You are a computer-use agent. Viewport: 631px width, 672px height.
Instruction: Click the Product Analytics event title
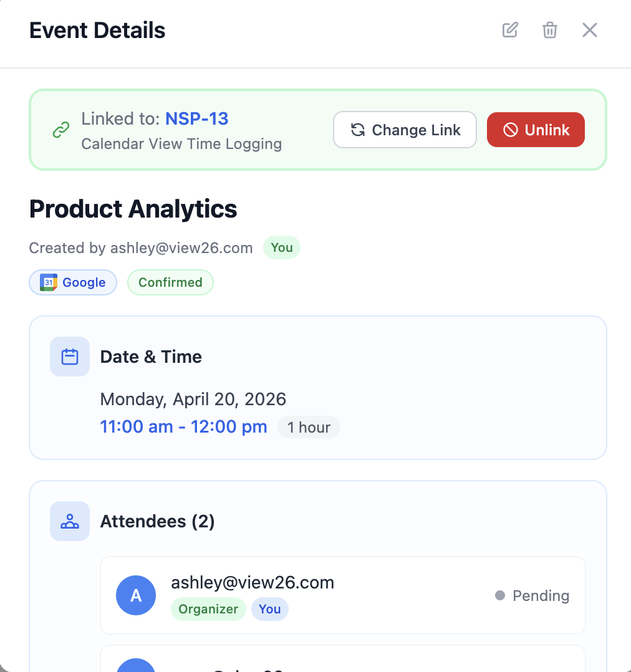pos(133,209)
